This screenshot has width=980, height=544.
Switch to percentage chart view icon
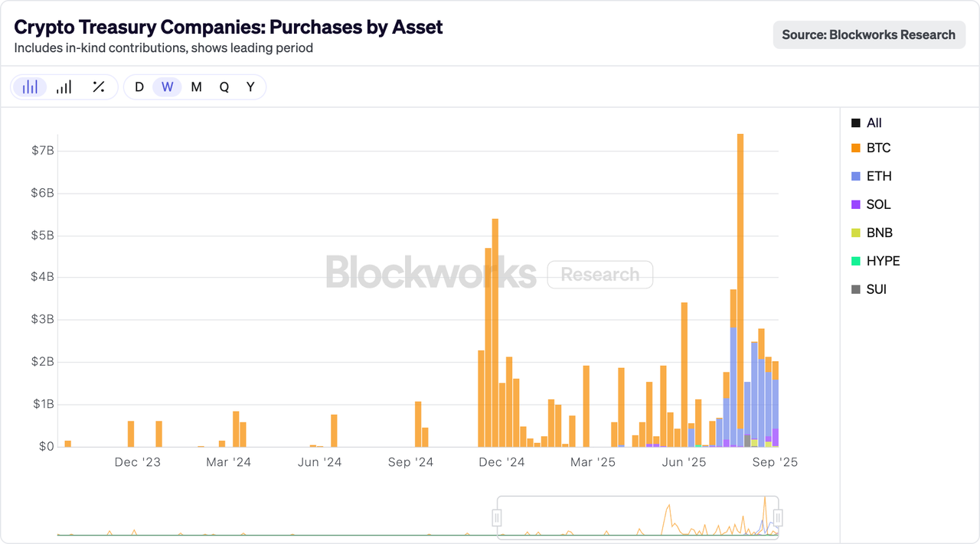[98, 87]
